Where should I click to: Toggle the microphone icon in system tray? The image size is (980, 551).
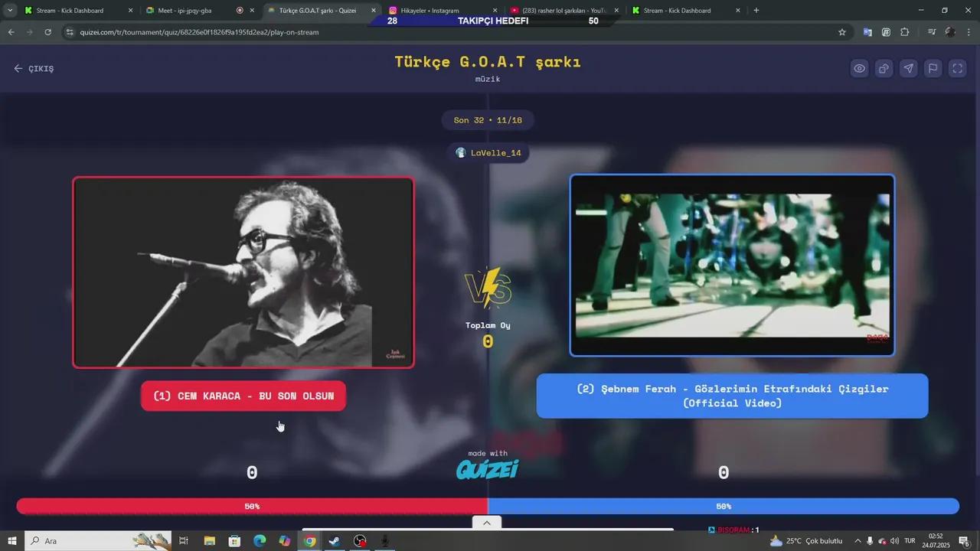[x=870, y=541]
